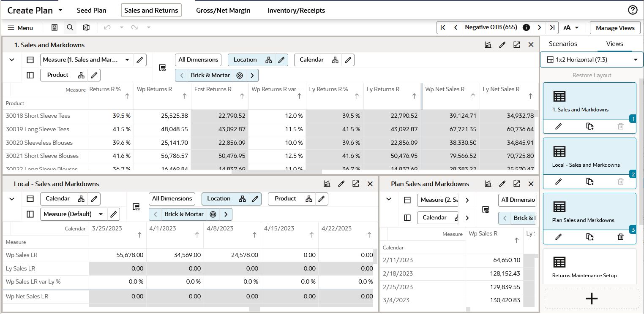This screenshot has width=644, height=314.
Task: Click the calculator icon in toolbar
Action: point(55,27)
